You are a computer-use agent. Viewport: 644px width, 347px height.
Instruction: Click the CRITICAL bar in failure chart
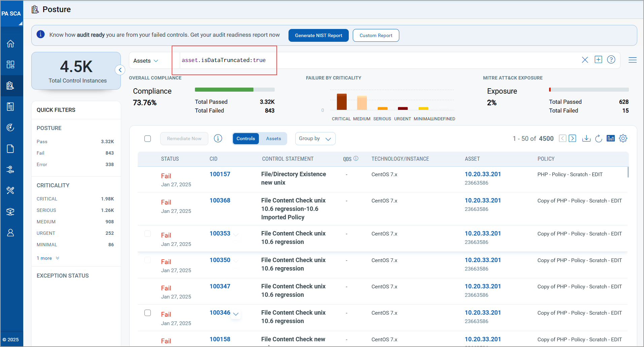click(342, 102)
